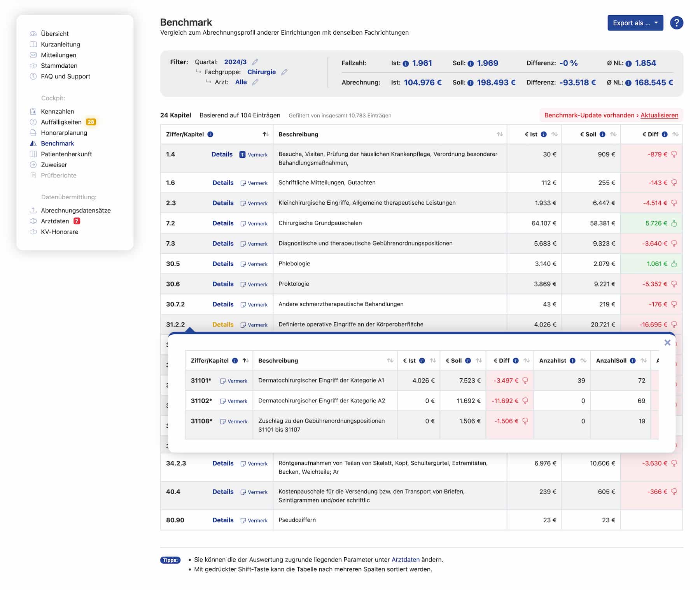Screen dimensions: 700x590
Task: Open Vermerk for code 31102*
Action: (x=234, y=401)
